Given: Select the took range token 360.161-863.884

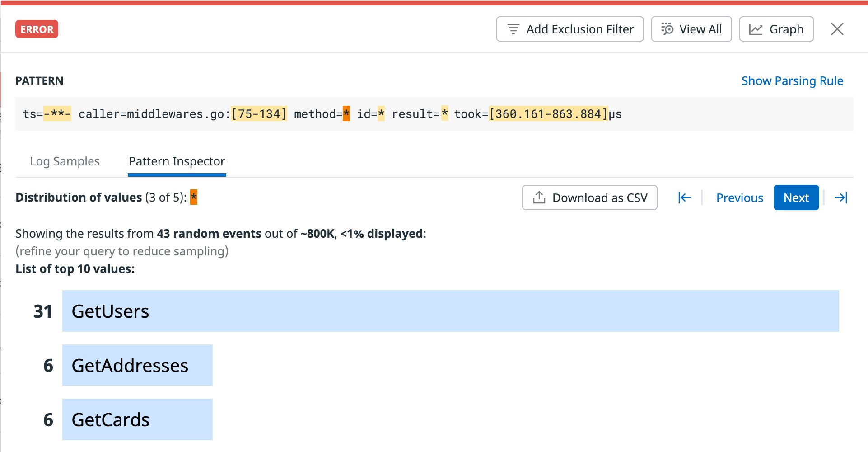Looking at the screenshot, I should point(548,113).
